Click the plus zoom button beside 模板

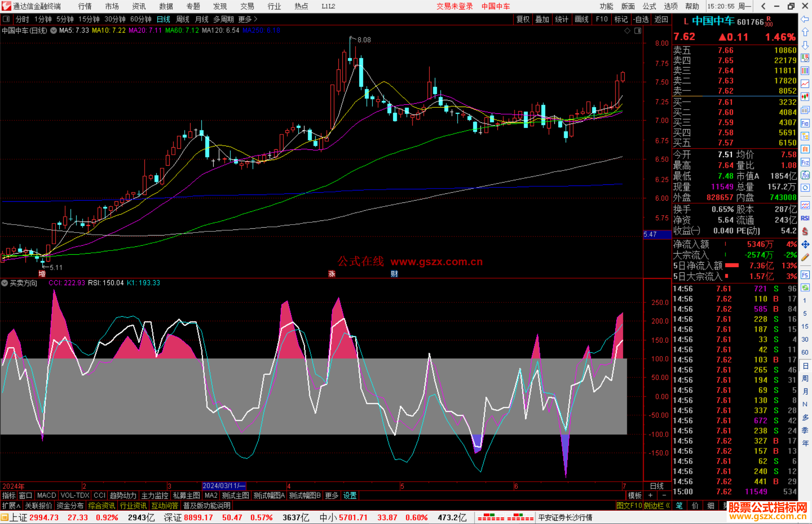click(x=650, y=495)
